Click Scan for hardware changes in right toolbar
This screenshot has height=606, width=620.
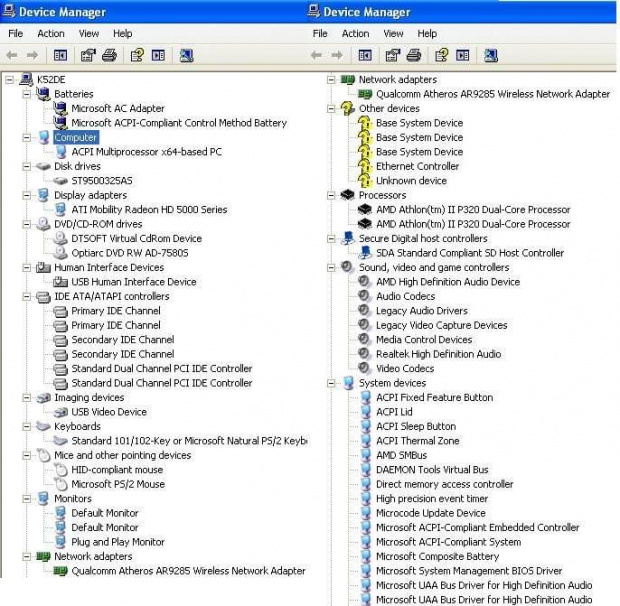coord(491,55)
